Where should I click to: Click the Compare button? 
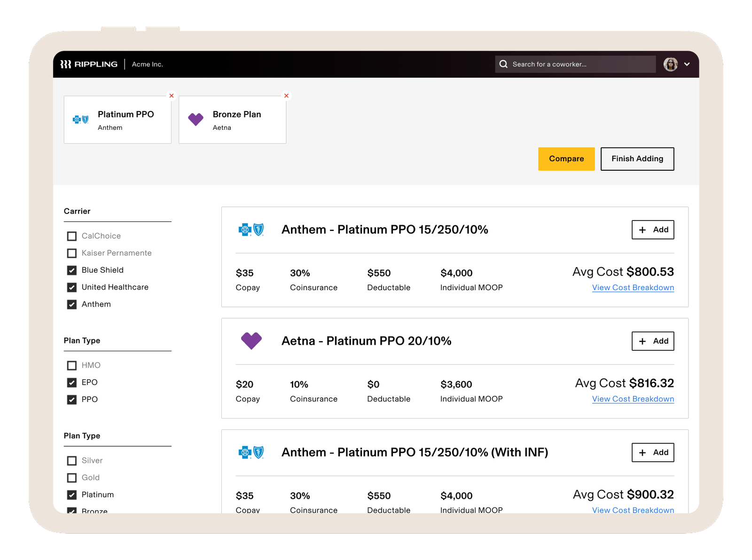pos(566,159)
